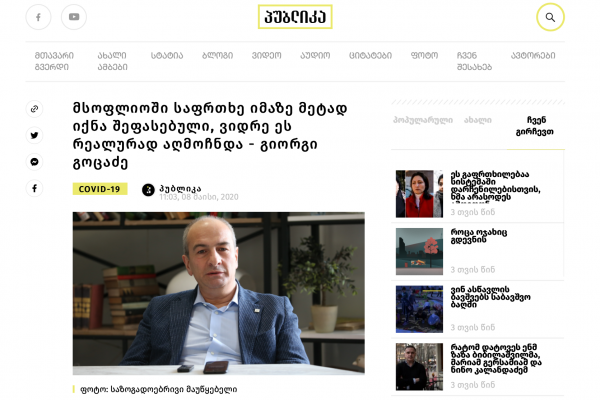This screenshot has height=400, width=600.
Task: Switch to the ახალი sidebar tab
Action: point(478,120)
